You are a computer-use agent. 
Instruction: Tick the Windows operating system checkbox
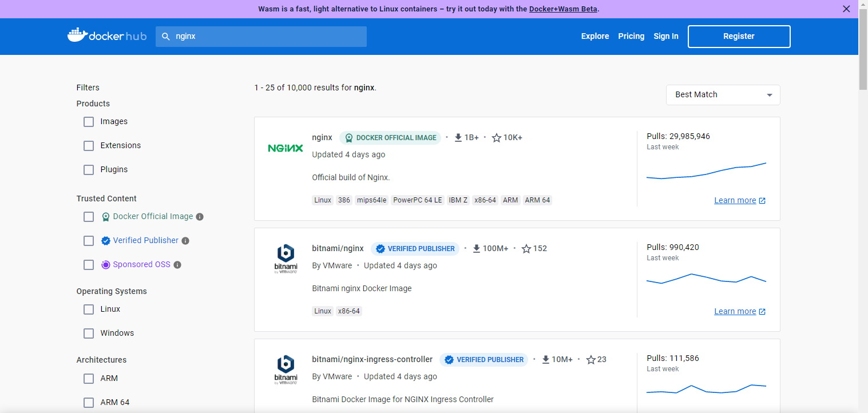89,333
